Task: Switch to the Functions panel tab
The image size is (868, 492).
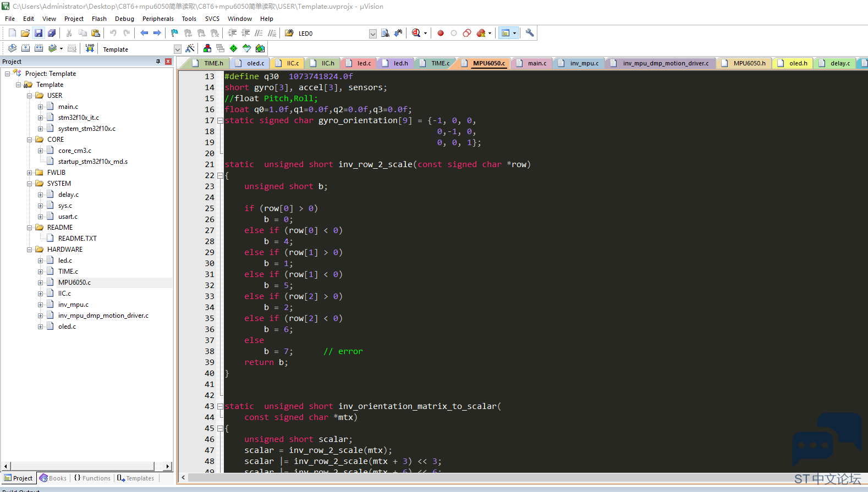Action: (92, 478)
